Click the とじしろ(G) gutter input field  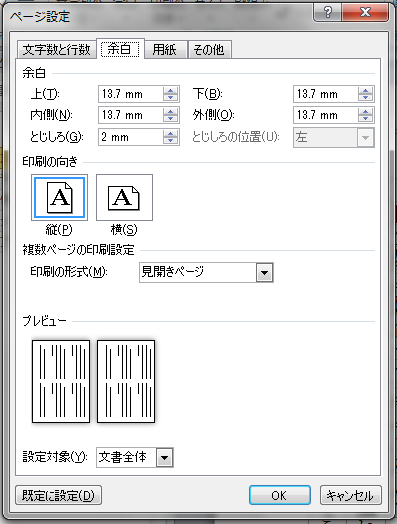(131, 137)
